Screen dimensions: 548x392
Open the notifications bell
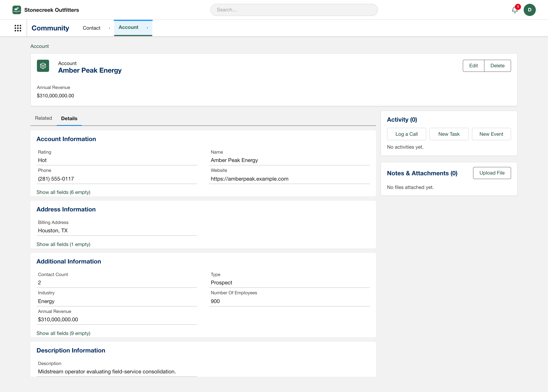point(515,10)
